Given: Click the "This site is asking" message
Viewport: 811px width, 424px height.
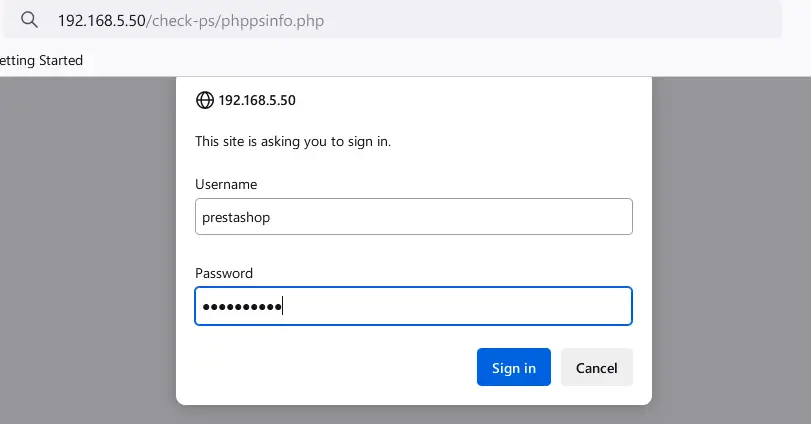Looking at the screenshot, I should [292, 142].
